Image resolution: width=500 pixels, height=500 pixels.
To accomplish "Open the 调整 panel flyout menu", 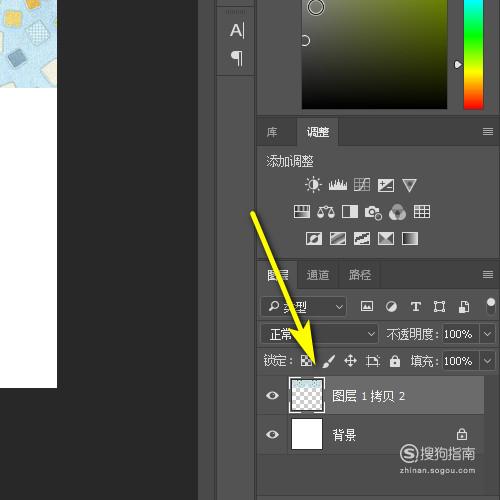I will coord(488,132).
